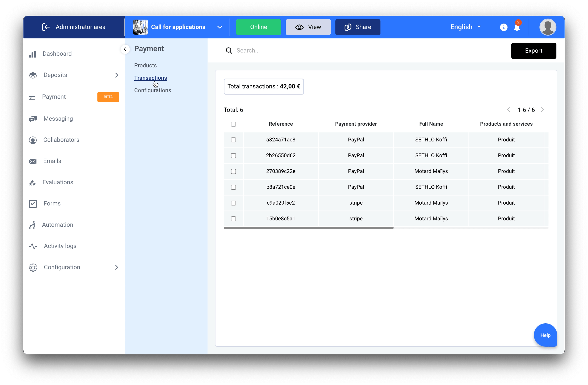Open Configurations under Payment menu

click(x=152, y=90)
